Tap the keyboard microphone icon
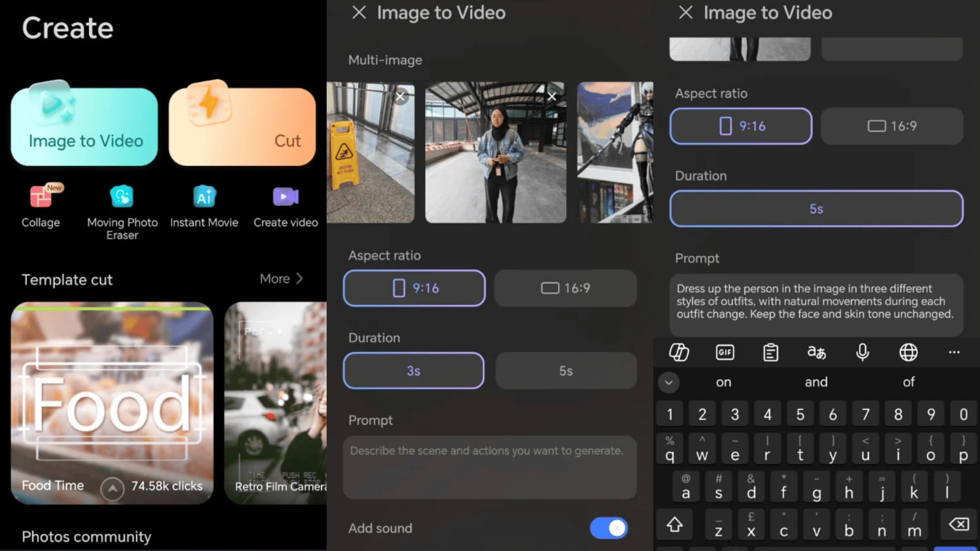This screenshot has height=551, width=980. point(862,352)
